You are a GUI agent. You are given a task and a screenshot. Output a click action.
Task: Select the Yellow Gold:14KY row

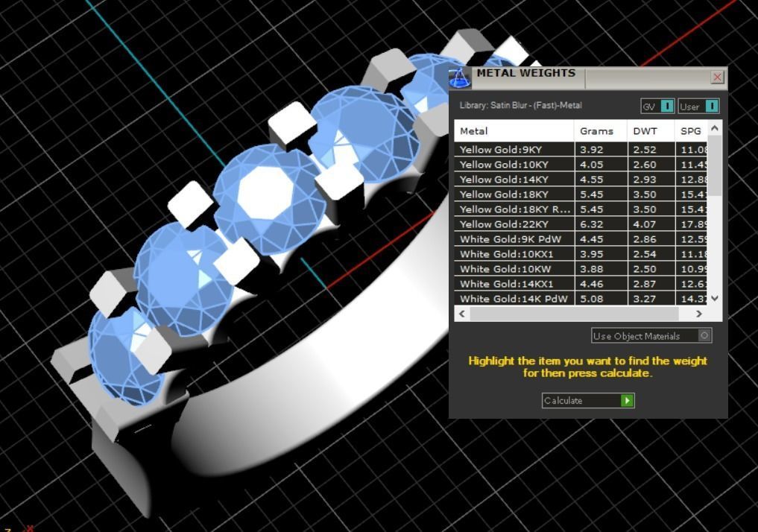pyautogui.click(x=581, y=180)
